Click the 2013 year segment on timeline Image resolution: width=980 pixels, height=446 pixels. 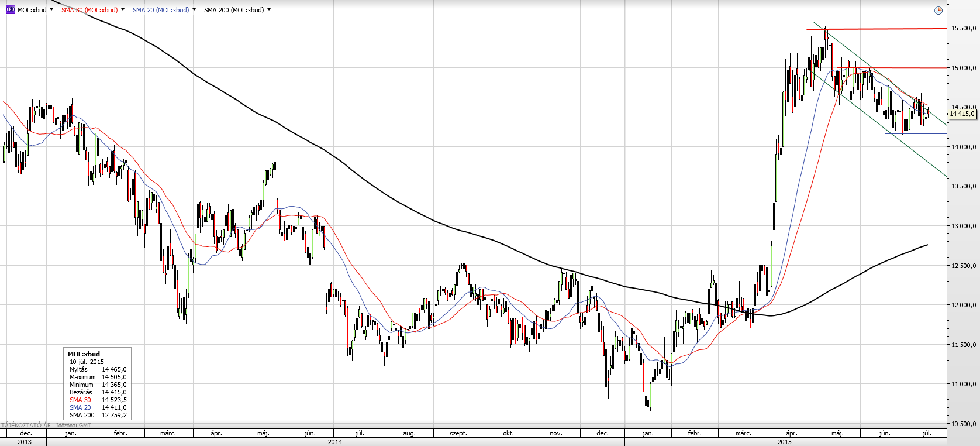25,442
